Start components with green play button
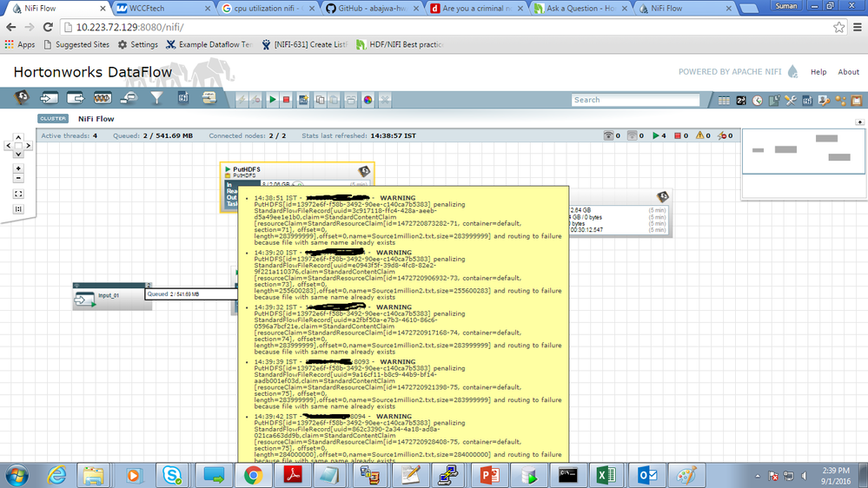Viewport: 868px width, 488px height. [x=272, y=100]
